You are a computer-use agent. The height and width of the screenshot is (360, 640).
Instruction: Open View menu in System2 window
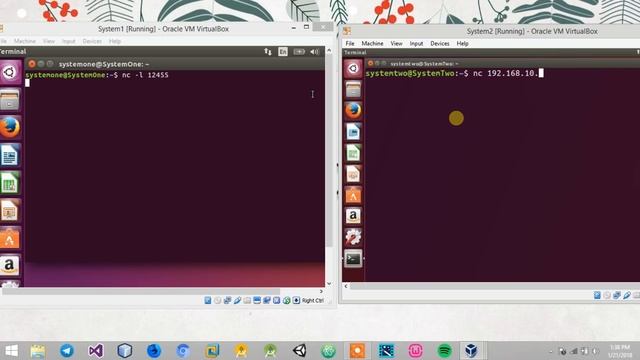[x=396, y=43]
